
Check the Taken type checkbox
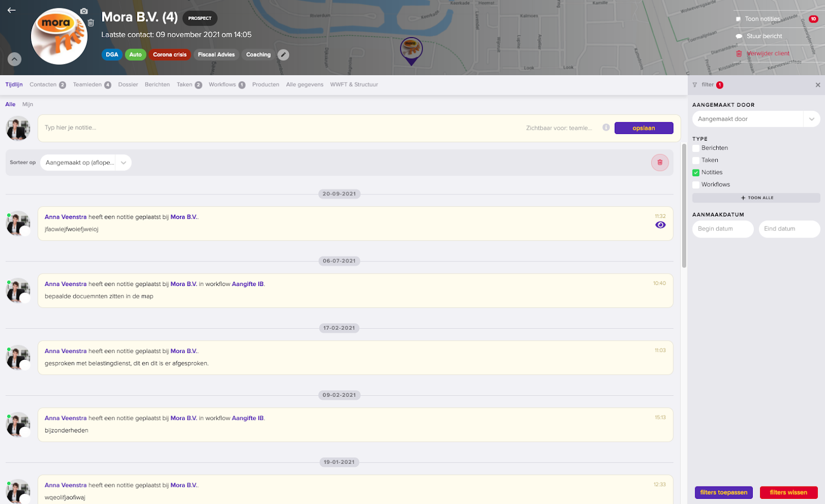[x=696, y=160]
